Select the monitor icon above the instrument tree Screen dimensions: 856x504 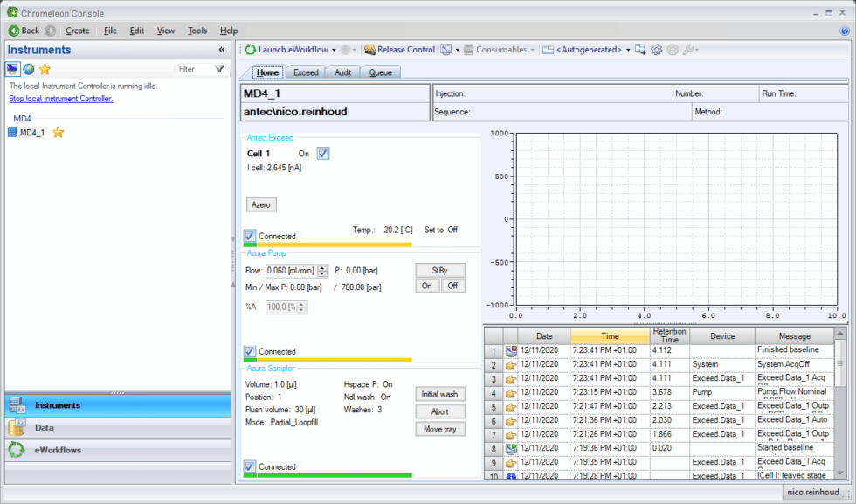point(11,70)
